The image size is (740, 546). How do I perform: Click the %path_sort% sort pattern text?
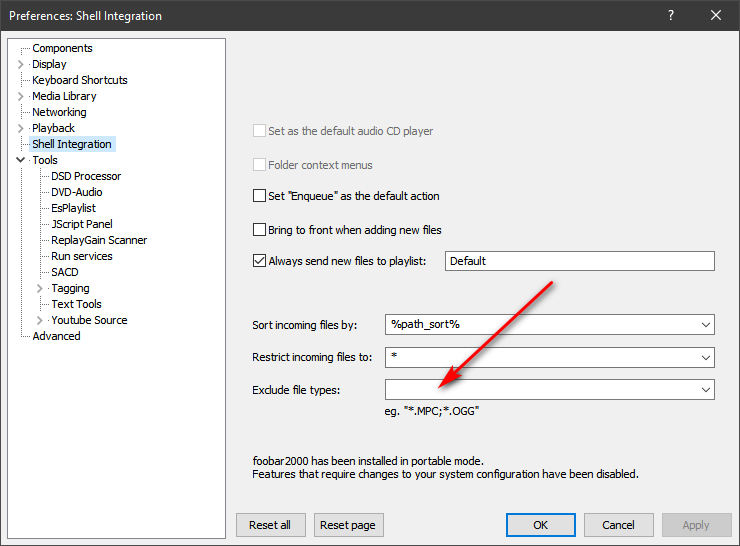tap(425, 324)
